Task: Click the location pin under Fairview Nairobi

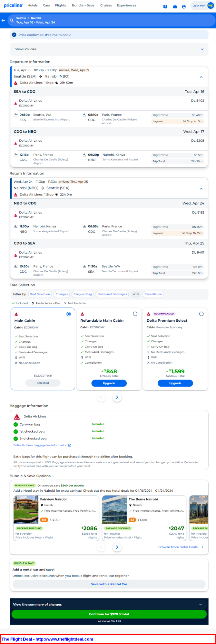Action: pyautogui.click(x=42, y=505)
